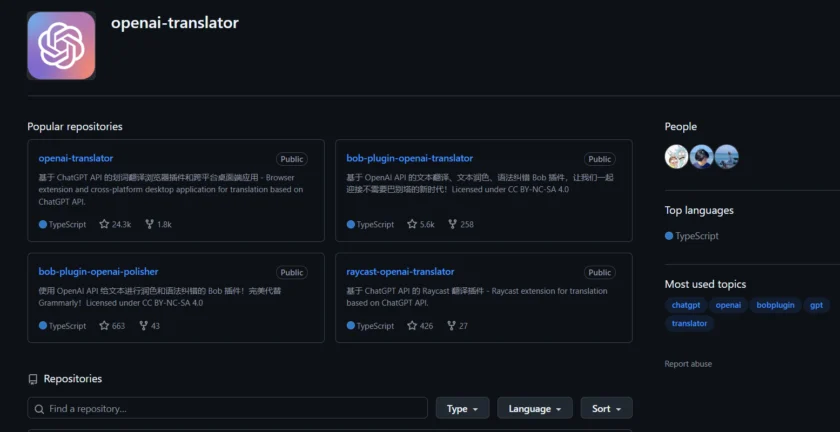Click the TypeScript link under Top languages
Screen dimensions: 840x432
[697, 236]
